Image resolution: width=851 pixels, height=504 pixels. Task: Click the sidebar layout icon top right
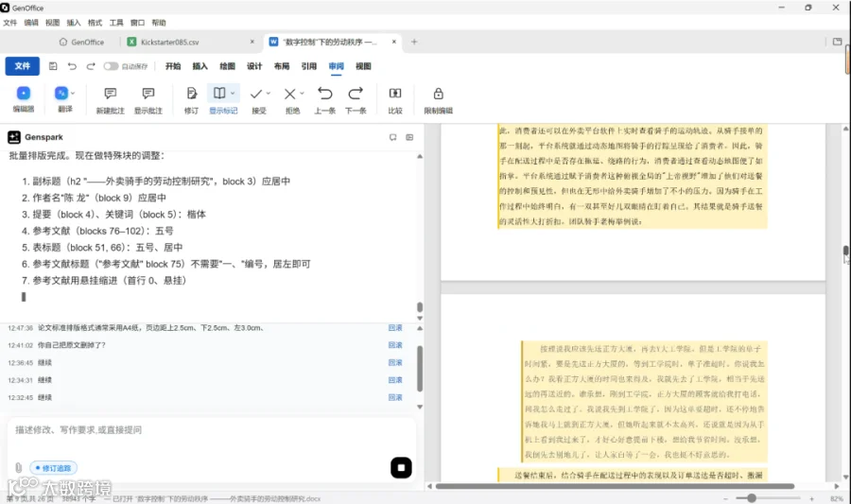coord(837,42)
